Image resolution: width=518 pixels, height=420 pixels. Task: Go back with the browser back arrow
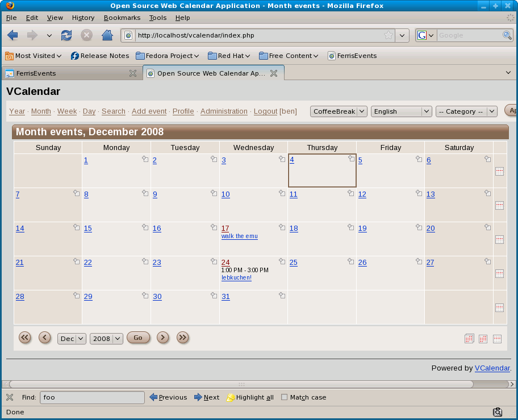click(12, 35)
